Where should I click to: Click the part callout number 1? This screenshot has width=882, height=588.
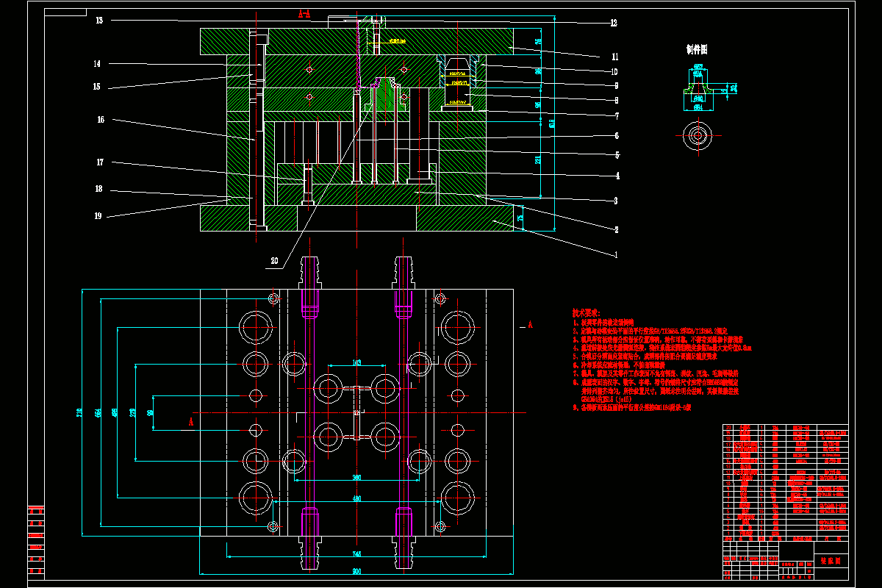pyautogui.click(x=616, y=254)
